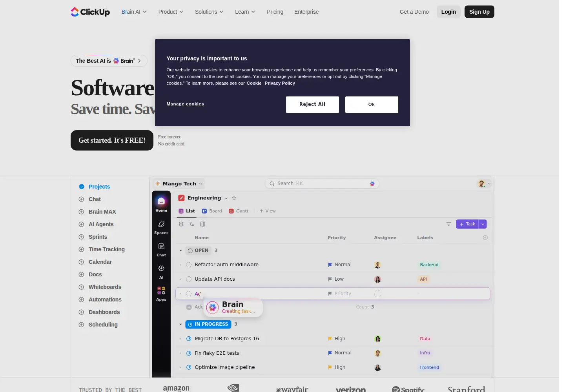Open Spaces in the app sidebar
The image size is (565, 392).
[161, 227]
